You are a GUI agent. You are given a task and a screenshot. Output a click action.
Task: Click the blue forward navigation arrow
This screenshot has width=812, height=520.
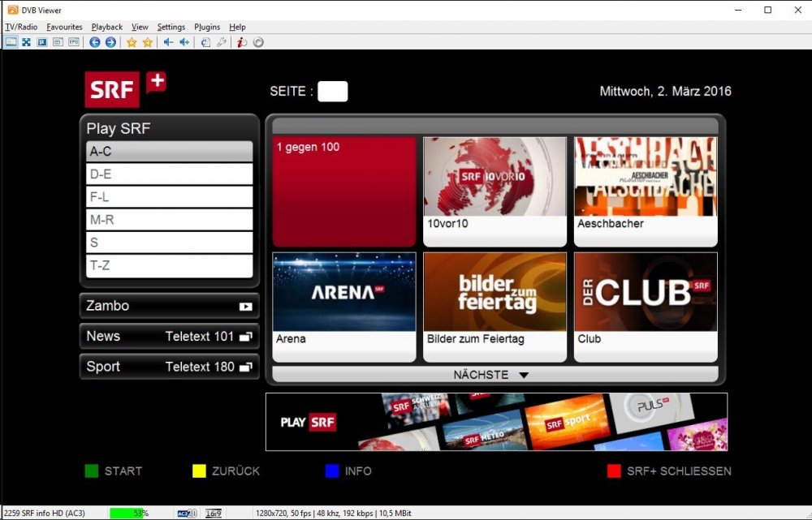pos(110,41)
